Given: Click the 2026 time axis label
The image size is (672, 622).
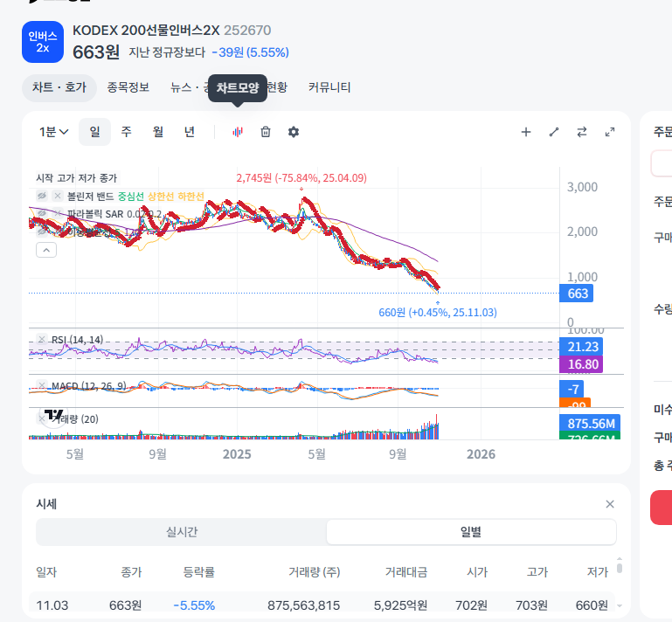Looking at the screenshot, I should tap(481, 454).
